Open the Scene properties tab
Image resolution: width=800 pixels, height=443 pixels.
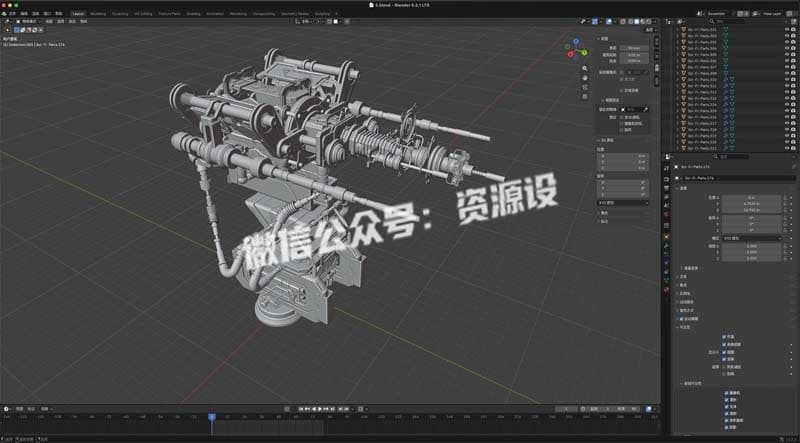pyautogui.click(x=666, y=205)
